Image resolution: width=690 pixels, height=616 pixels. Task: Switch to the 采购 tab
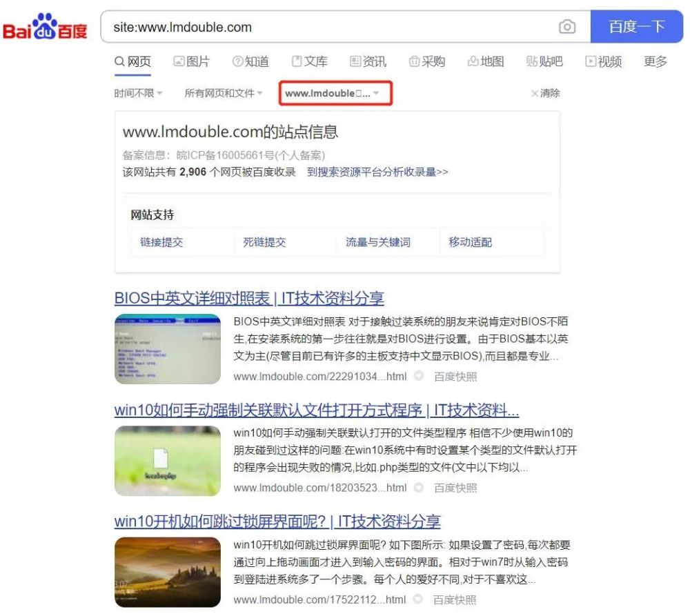(427, 61)
